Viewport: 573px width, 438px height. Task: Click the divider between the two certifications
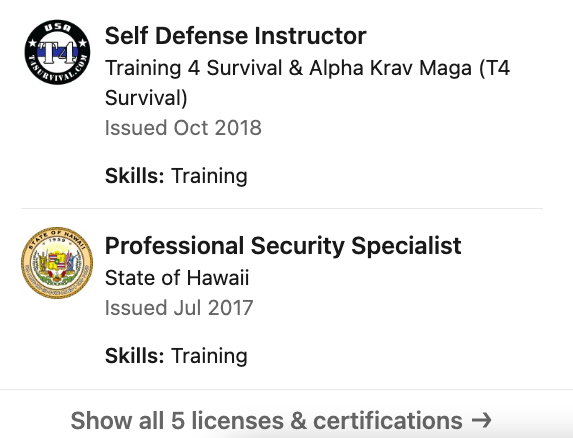click(x=282, y=209)
